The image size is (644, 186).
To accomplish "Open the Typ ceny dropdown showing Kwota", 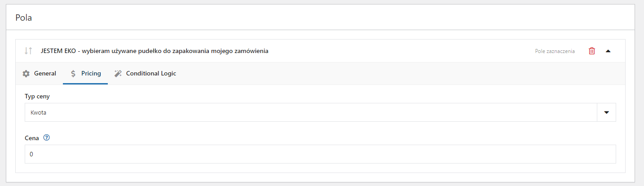I will [320, 112].
